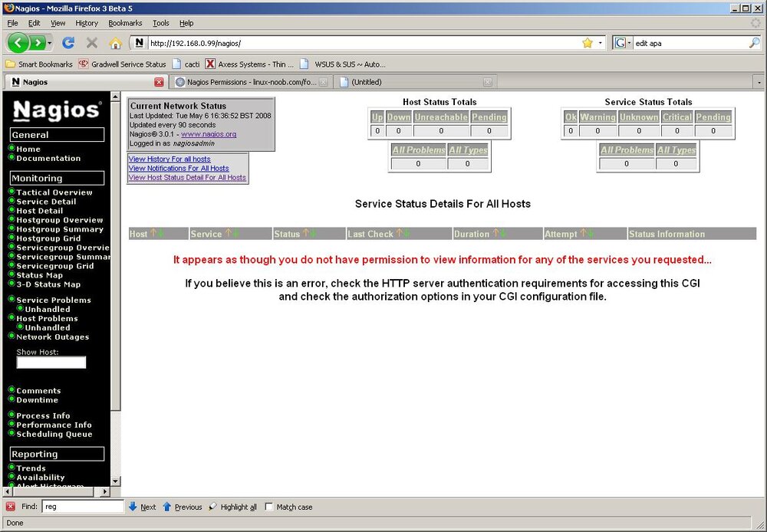The height and width of the screenshot is (532, 767).
Task: Click the Show Host input field
Action: [x=51, y=363]
